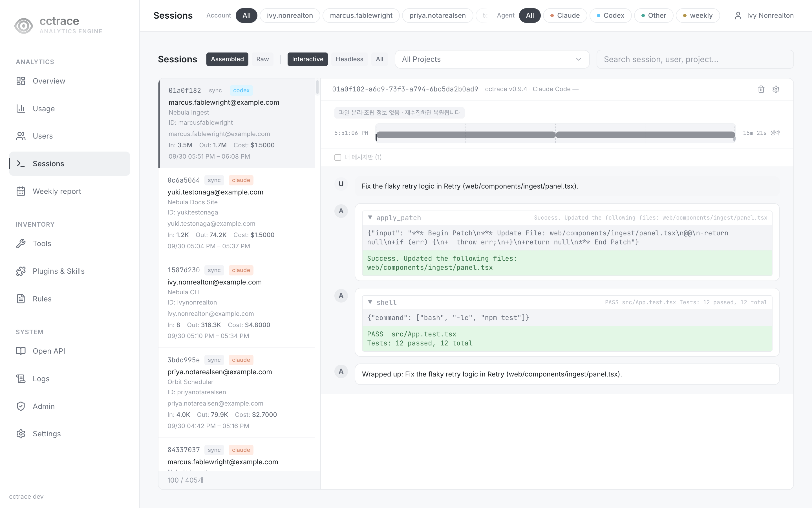Filter by agent Other
Image resolution: width=812 pixels, height=508 pixels.
pos(654,16)
